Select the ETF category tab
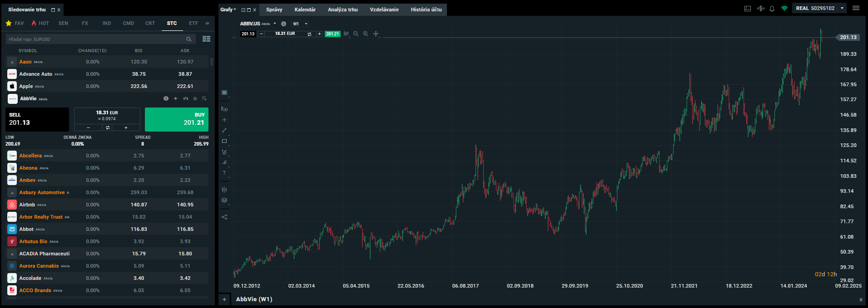This screenshot has width=868, height=308. click(x=193, y=23)
